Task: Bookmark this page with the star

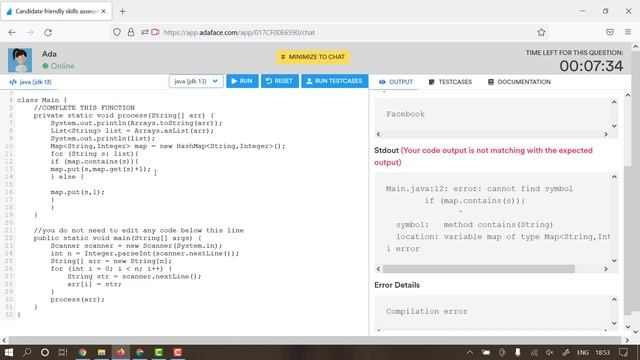Action: pyautogui.click(x=541, y=32)
